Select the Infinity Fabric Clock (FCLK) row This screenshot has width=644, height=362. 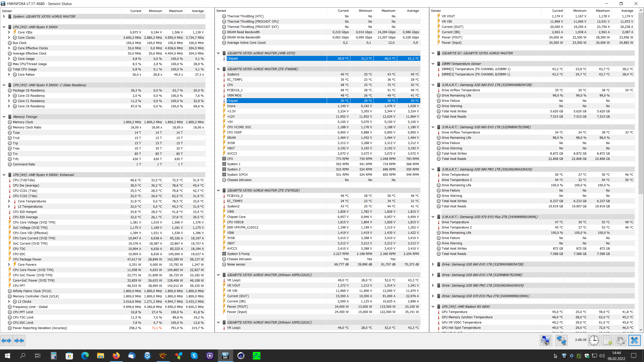(103, 291)
